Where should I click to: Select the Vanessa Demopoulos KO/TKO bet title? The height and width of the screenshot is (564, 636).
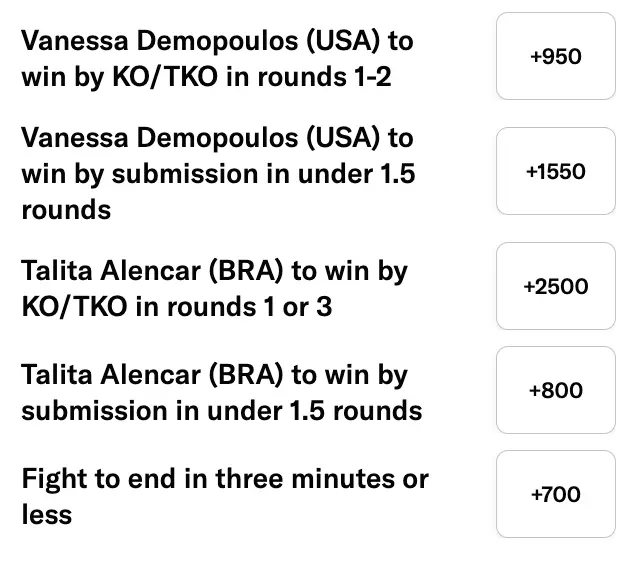click(x=217, y=58)
